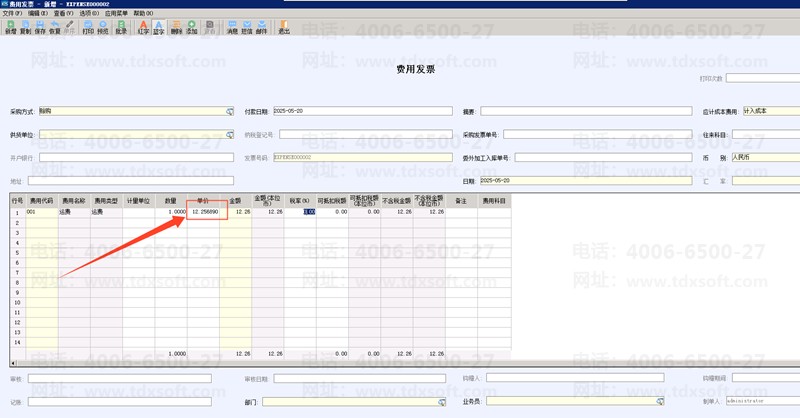Select row 1 cell with code 001

click(42, 212)
